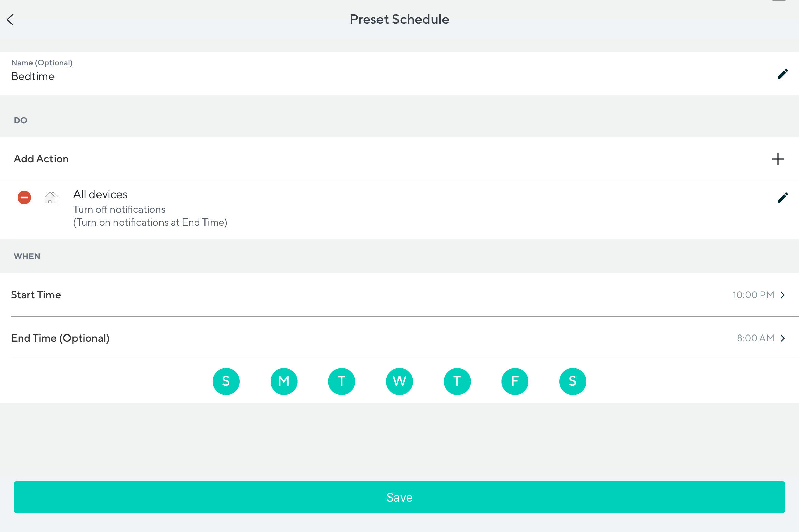The height and width of the screenshot is (532, 799).
Task: Select the 10:00 PM start time value
Action: pos(753,295)
